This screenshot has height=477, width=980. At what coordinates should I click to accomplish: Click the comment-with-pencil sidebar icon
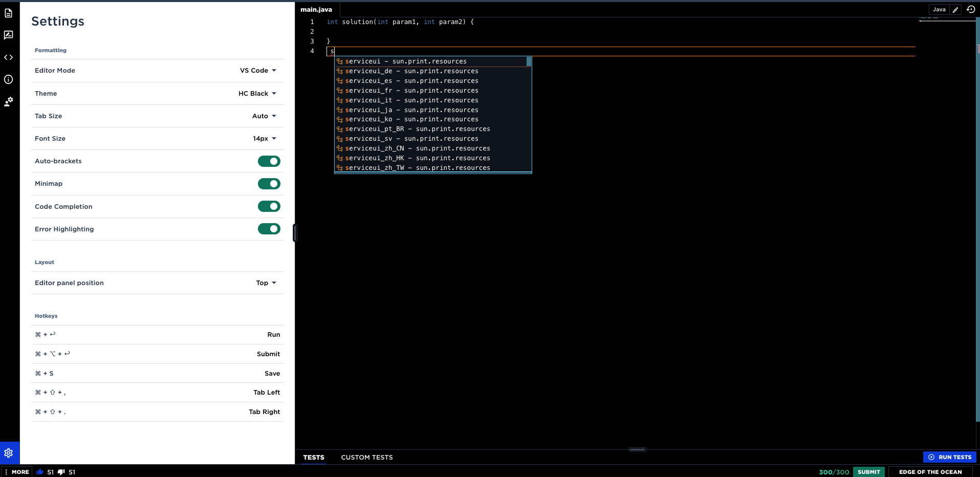(9, 35)
